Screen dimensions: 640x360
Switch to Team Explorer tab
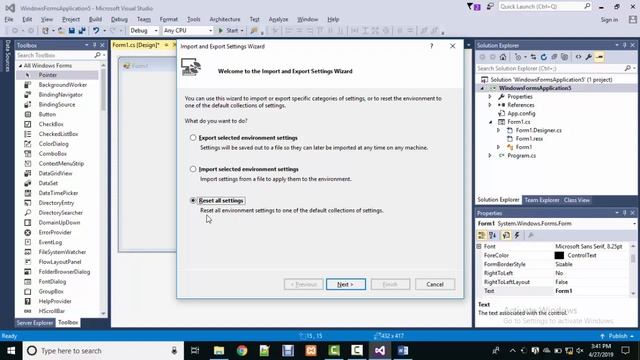[542, 200]
